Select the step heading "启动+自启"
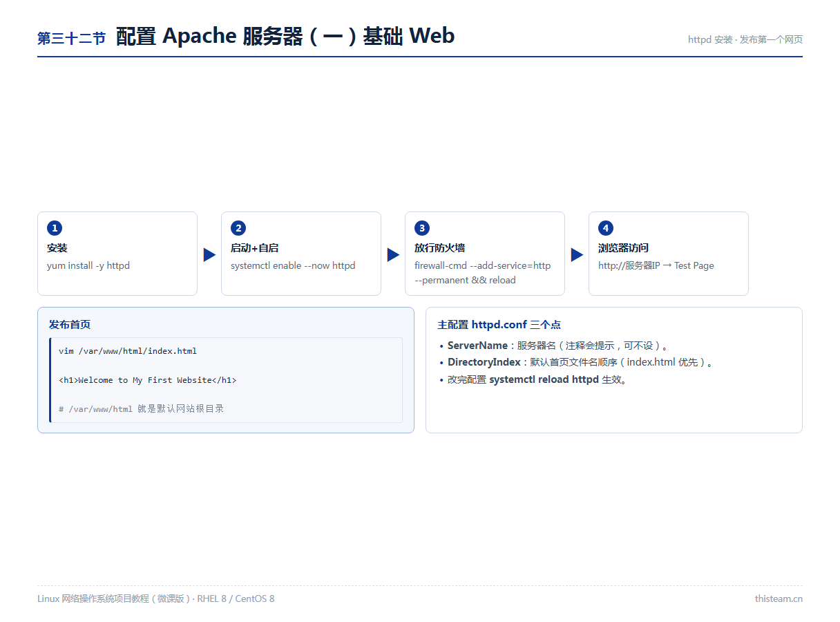This screenshot has height=622, width=840. click(255, 248)
